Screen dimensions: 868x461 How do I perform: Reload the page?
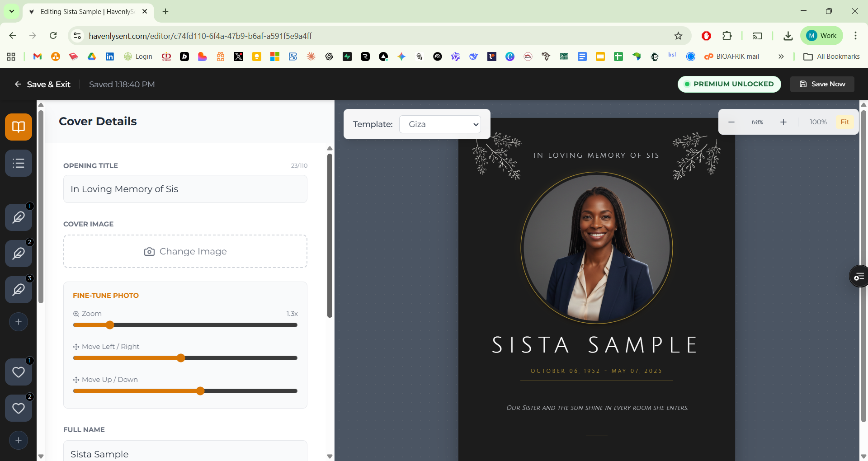[53, 36]
